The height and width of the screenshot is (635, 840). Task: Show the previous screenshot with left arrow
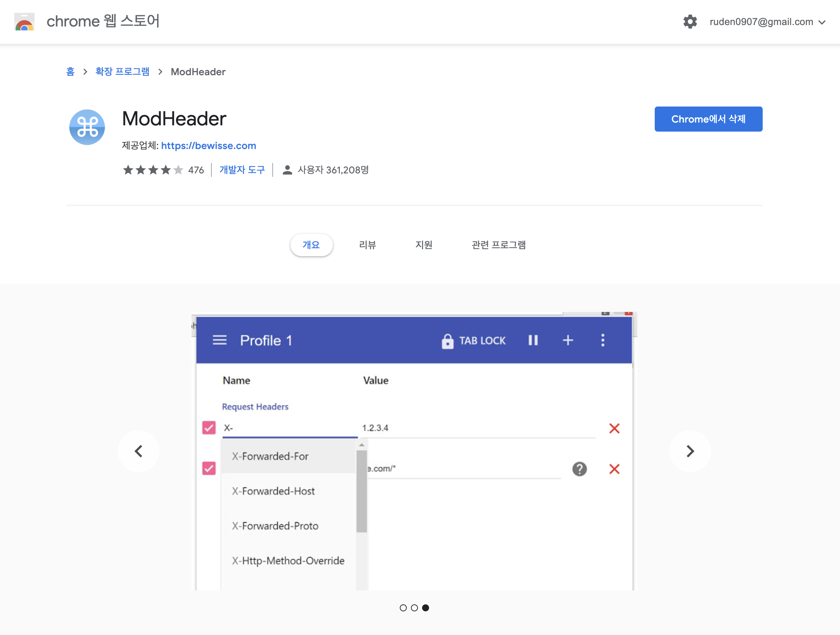139,451
